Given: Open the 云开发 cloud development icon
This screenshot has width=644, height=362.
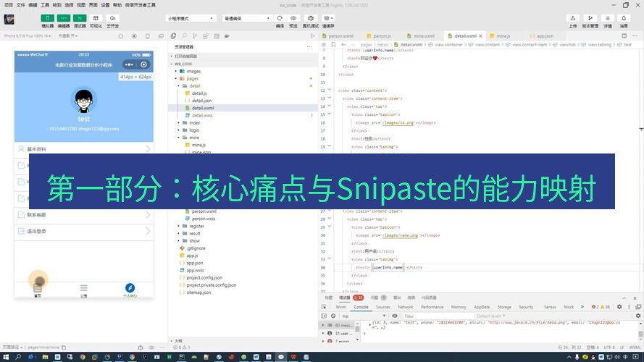Looking at the screenshot, I should pos(112,18).
